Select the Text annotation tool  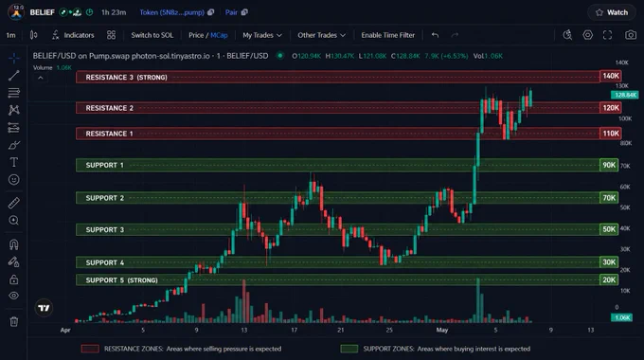(x=14, y=162)
